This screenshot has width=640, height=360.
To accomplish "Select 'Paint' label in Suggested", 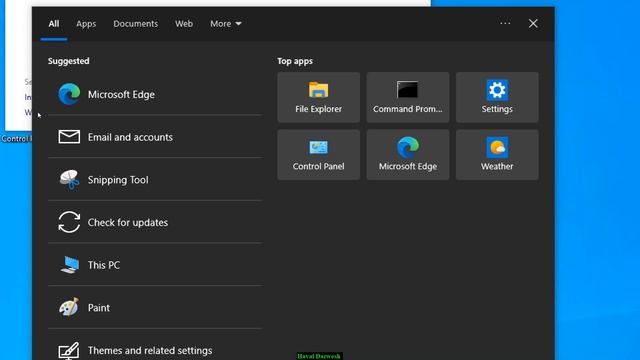I will [99, 308].
